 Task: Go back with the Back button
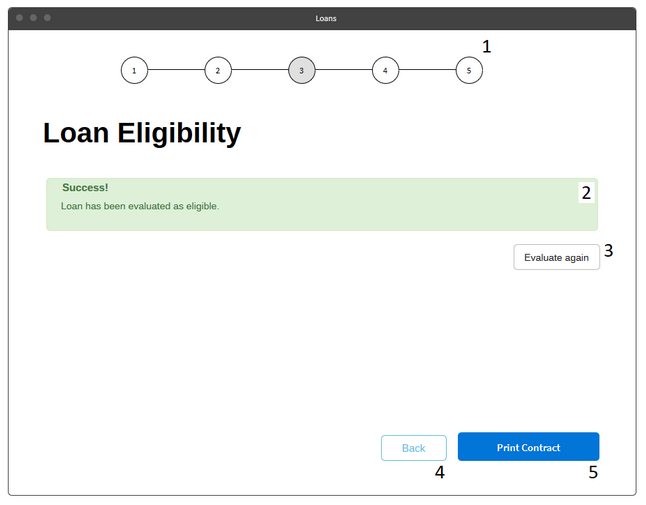[x=414, y=448]
